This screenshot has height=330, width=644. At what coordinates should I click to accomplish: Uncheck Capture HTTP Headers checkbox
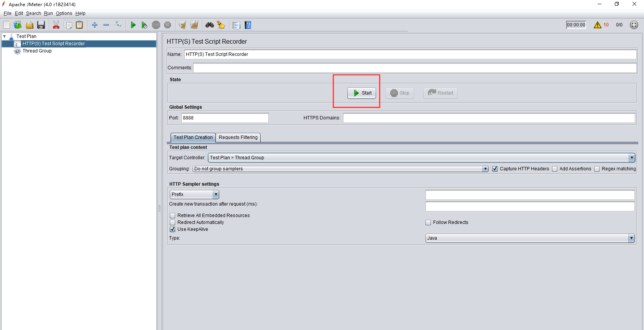tap(495, 169)
